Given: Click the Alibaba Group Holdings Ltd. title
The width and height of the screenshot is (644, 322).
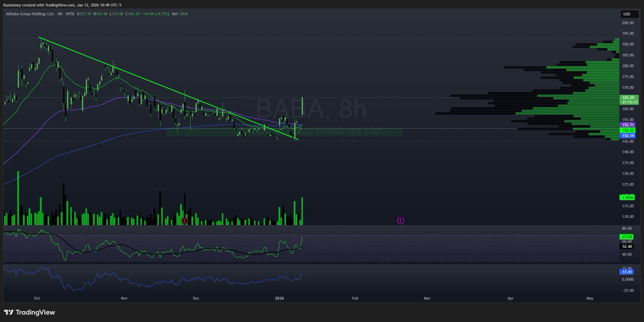Looking at the screenshot, I should [30, 14].
